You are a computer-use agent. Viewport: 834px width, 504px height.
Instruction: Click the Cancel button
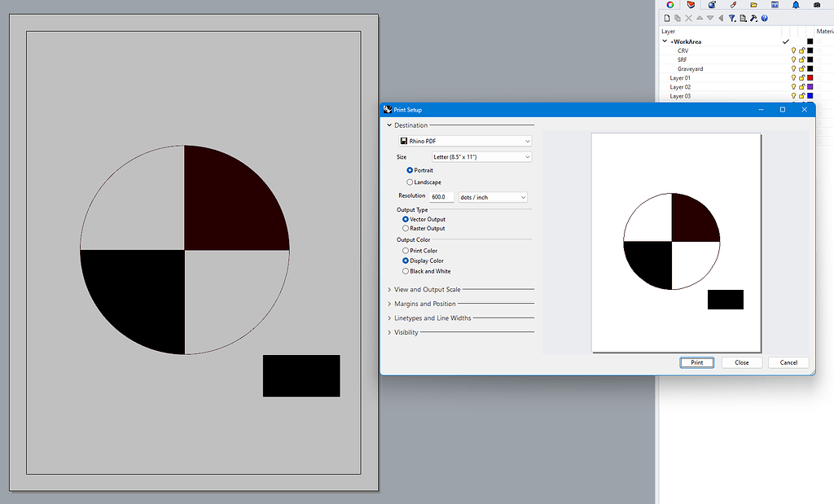(788, 362)
